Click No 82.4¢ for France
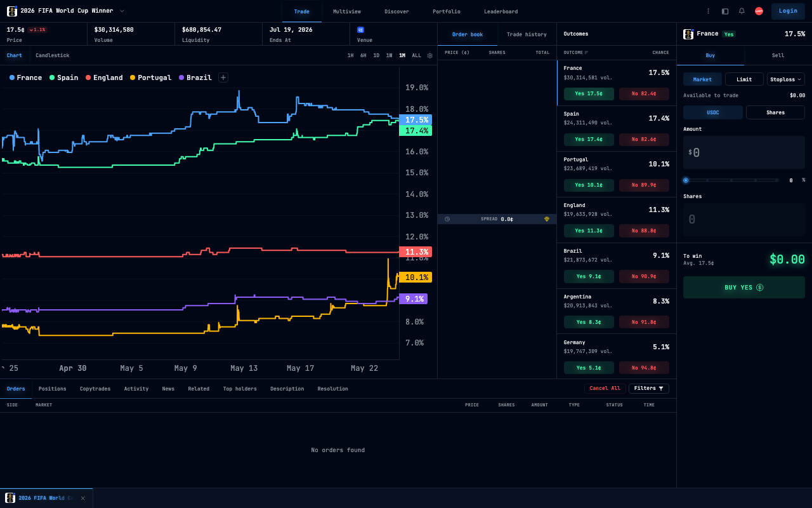The width and height of the screenshot is (812, 508). pyautogui.click(x=644, y=94)
